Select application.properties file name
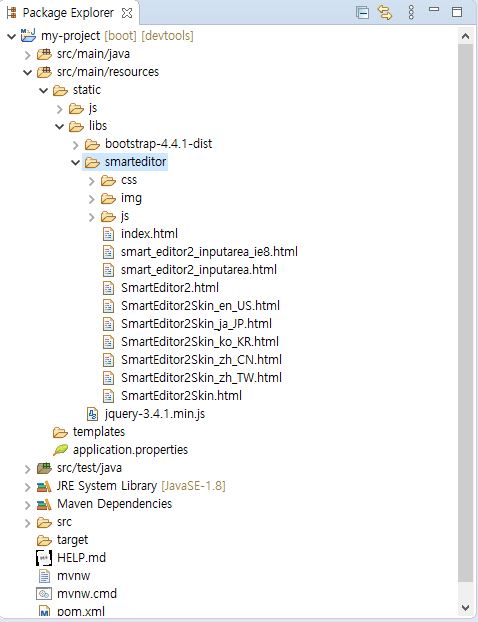Screen dimensions: 478x622 [x=131, y=450]
